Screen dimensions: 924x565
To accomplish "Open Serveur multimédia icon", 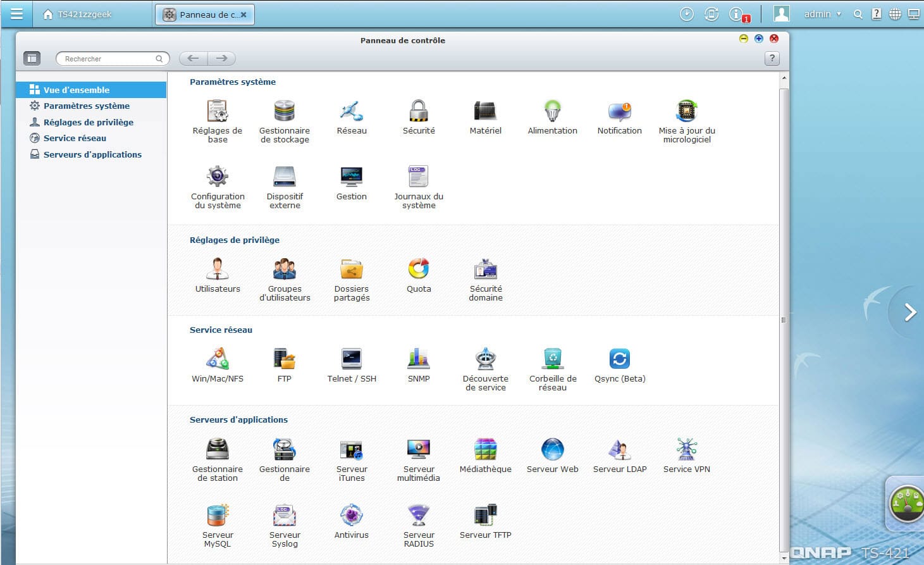I will coord(419,449).
